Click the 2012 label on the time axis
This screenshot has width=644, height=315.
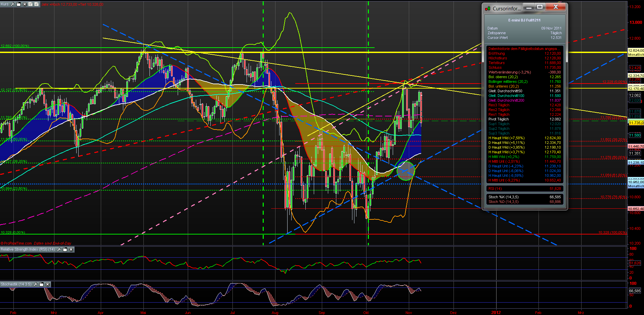click(496, 312)
